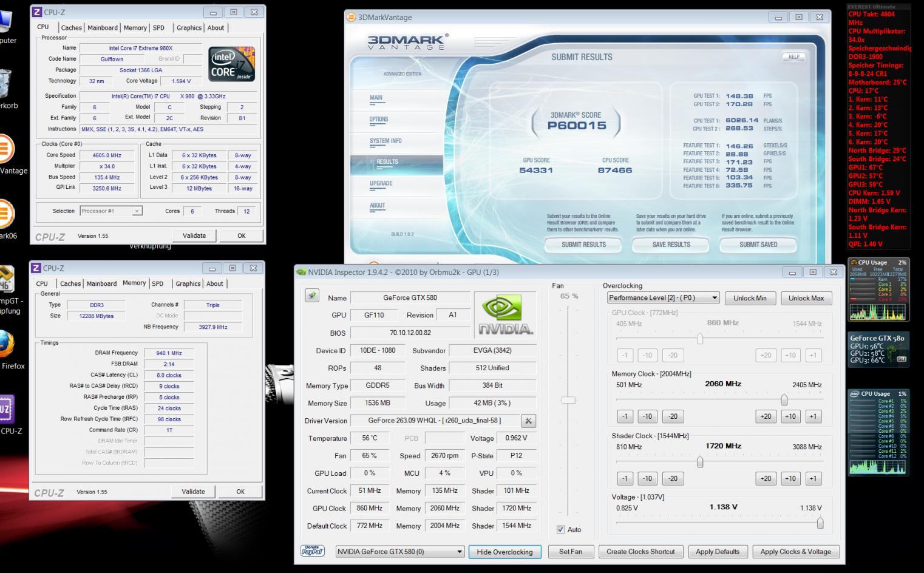The image size is (924, 573).
Task: Switch to Graphics tab in lower CPU-Z window
Action: tap(188, 283)
